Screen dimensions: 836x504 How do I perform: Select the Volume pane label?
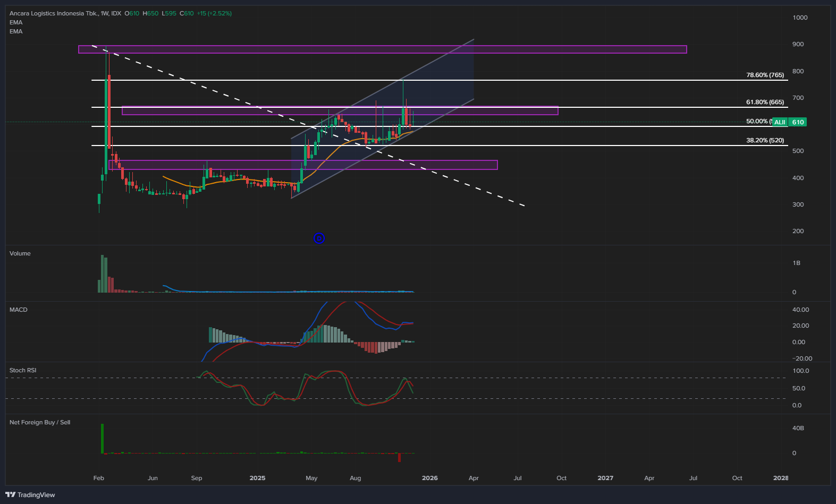(20, 253)
